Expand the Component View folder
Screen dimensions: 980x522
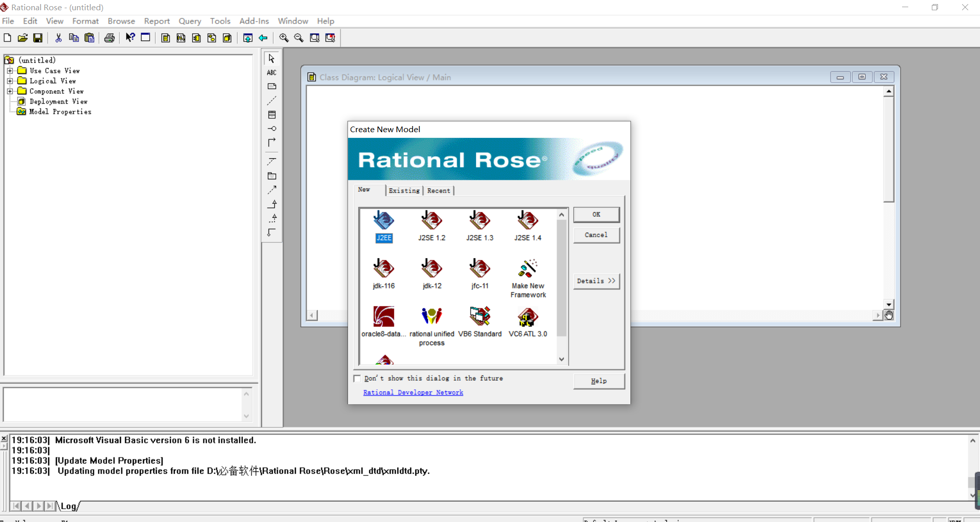pyautogui.click(x=10, y=91)
